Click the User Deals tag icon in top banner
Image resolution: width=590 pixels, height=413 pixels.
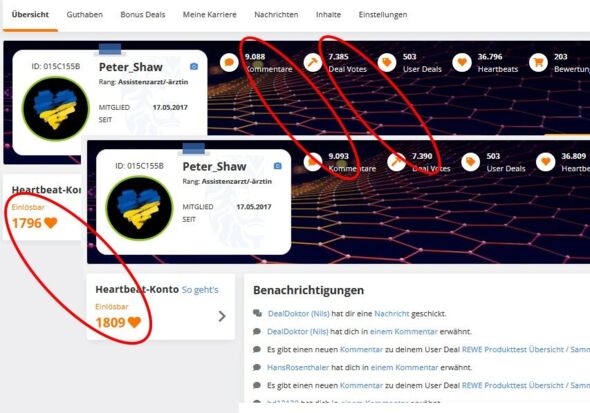[387, 62]
